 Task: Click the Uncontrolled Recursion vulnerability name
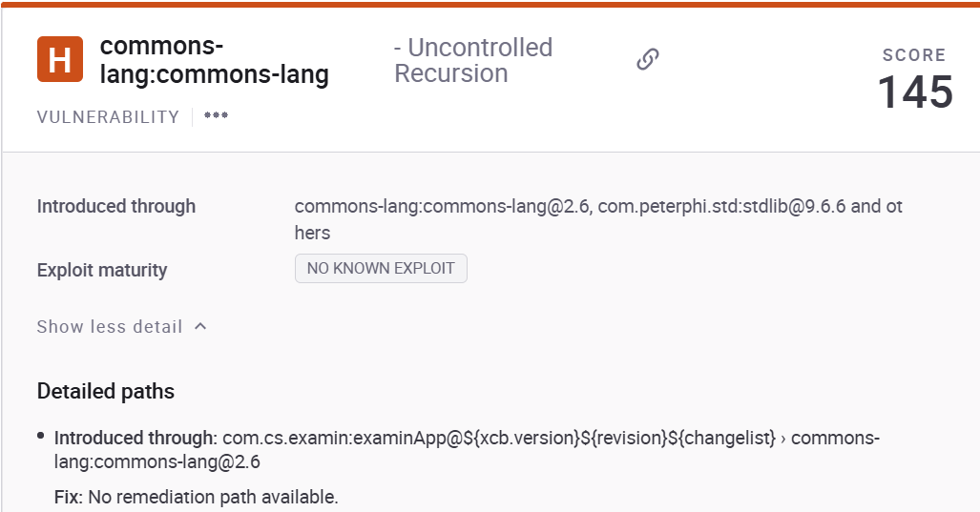click(x=473, y=60)
